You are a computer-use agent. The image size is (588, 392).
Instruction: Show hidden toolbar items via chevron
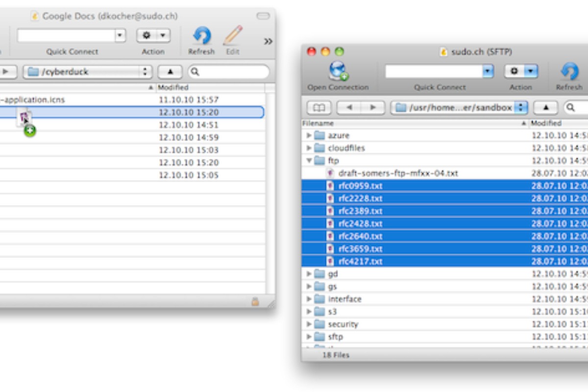268,41
